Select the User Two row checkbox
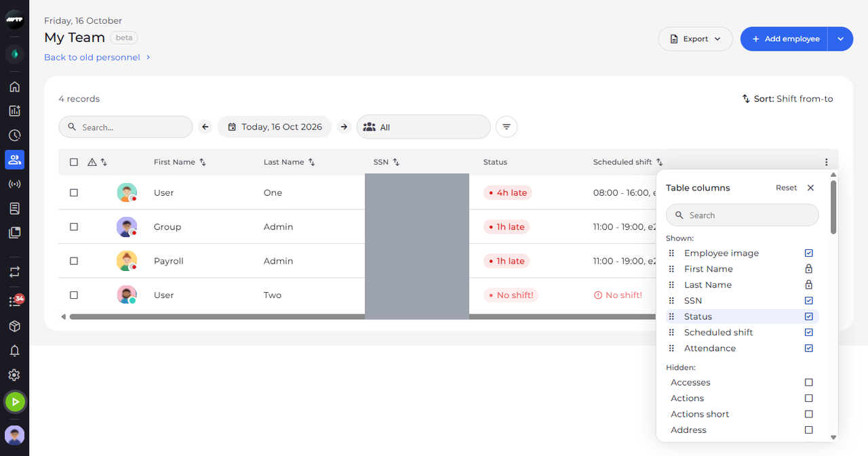The image size is (868, 456). pos(74,295)
